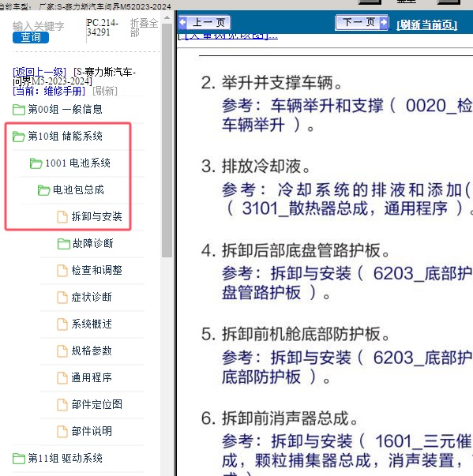
Task: Open the 冷却系统的排液和添加 reference link
Action: (x=347, y=199)
